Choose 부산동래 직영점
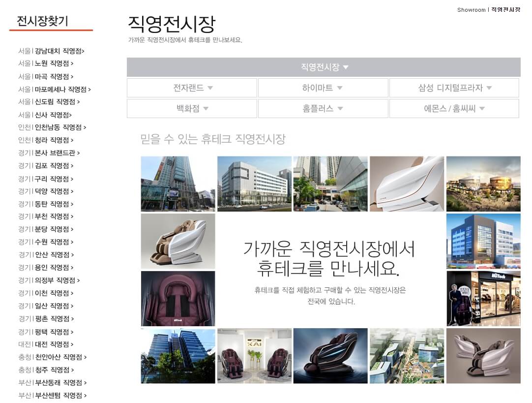The image size is (532, 403). point(53,383)
